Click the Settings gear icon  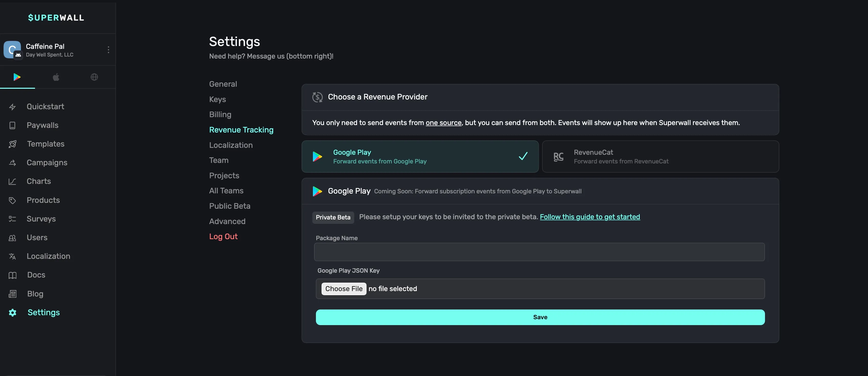click(13, 313)
